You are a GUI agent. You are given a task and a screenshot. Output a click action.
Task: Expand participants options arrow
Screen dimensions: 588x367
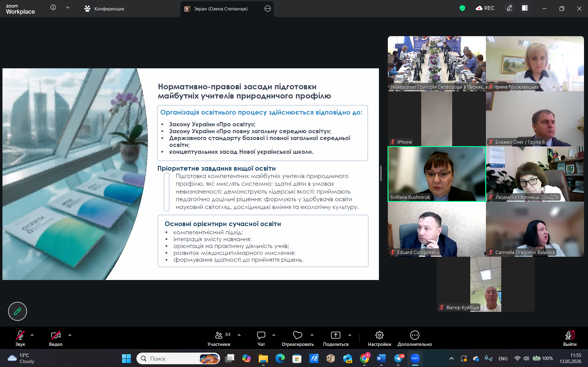[x=239, y=335]
